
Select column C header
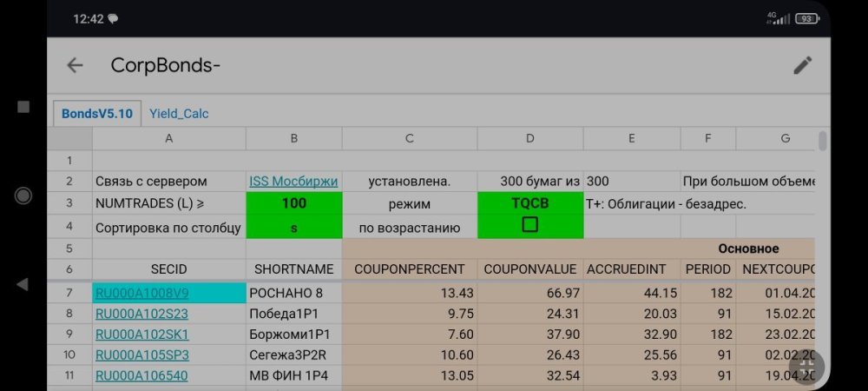click(410, 138)
